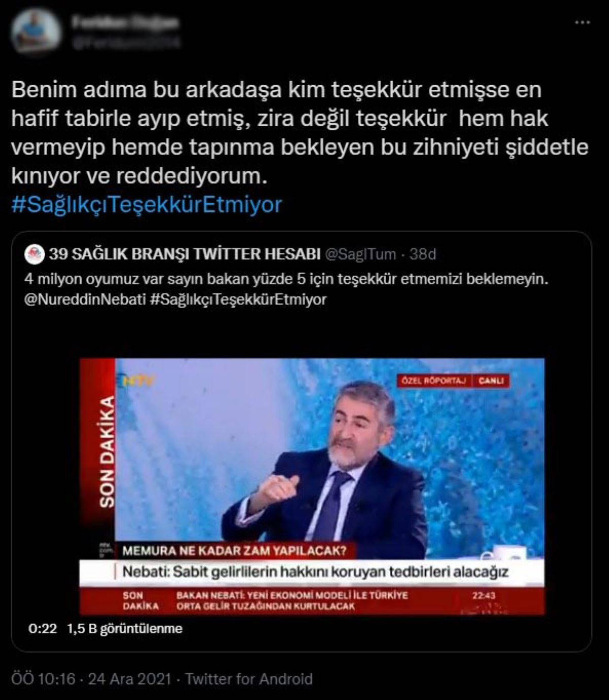
Task: Open hashtag #SağlıkçıTeşekkürEtmiyor in quoted tweet
Action: [x=239, y=300]
